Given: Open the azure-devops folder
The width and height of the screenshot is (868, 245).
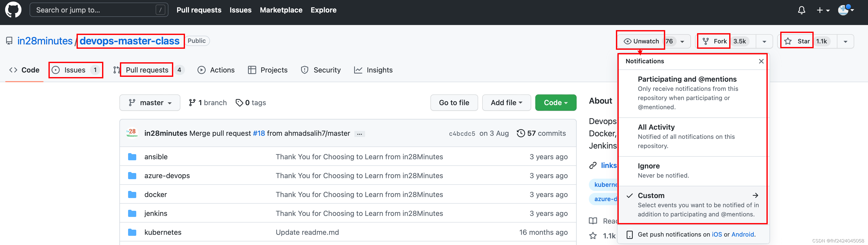Looking at the screenshot, I should point(167,176).
